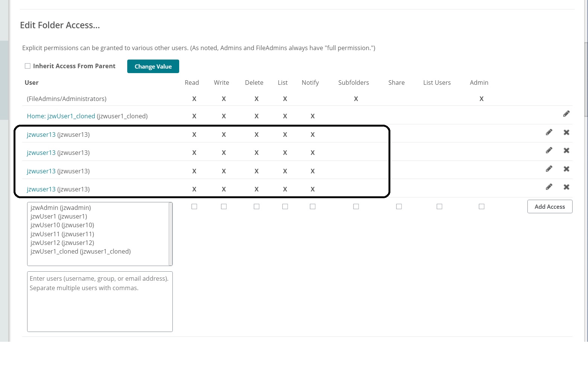Click the Change Value button
The width and height of the screenshot is (588, 367).
pyautogui.click(x=153, y=66)
